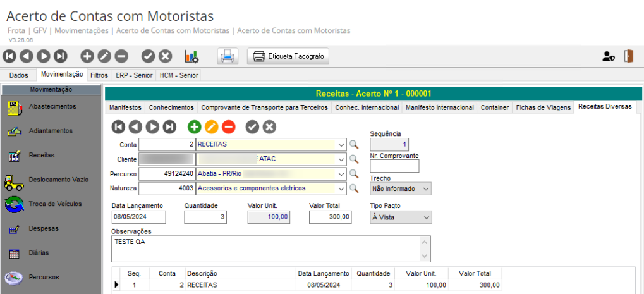Viewport: 644px width, 294px height.
Task: Open user permissions icon
Action: click(x=608, y=56)
